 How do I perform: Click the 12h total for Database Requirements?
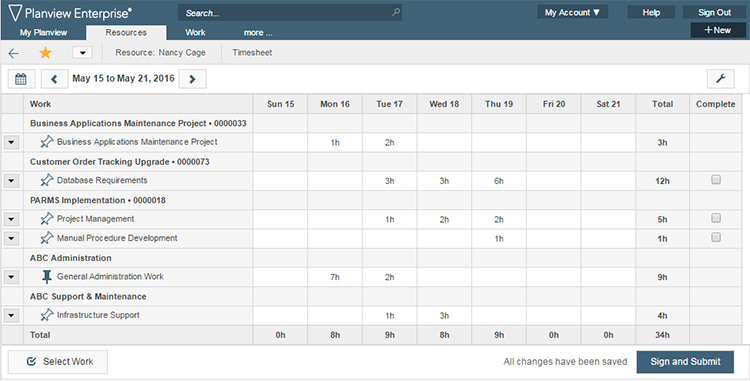[662, 181]
